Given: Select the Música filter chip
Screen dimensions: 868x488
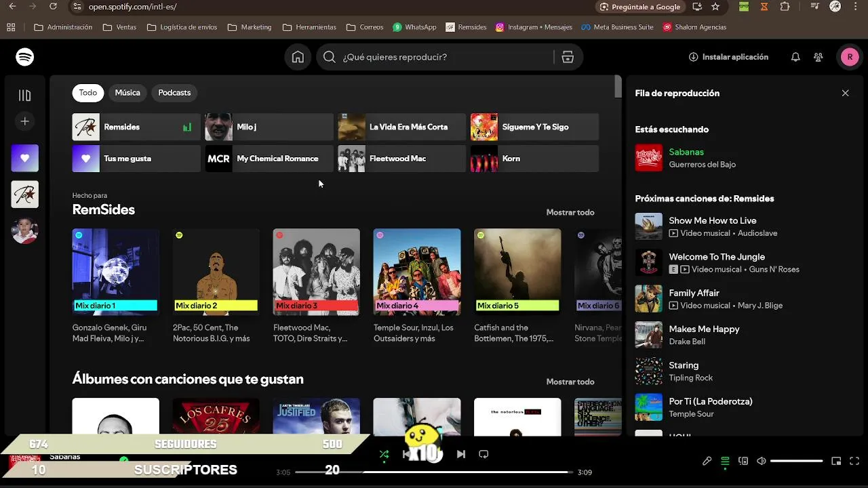Looking at the screenshot, I should pos(127,93).
